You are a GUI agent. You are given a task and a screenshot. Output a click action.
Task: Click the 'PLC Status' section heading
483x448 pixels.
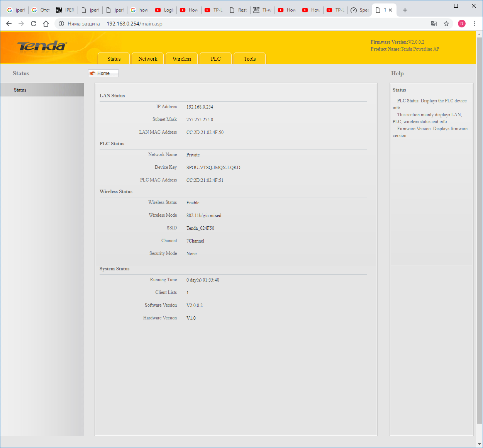coord(112,144)
